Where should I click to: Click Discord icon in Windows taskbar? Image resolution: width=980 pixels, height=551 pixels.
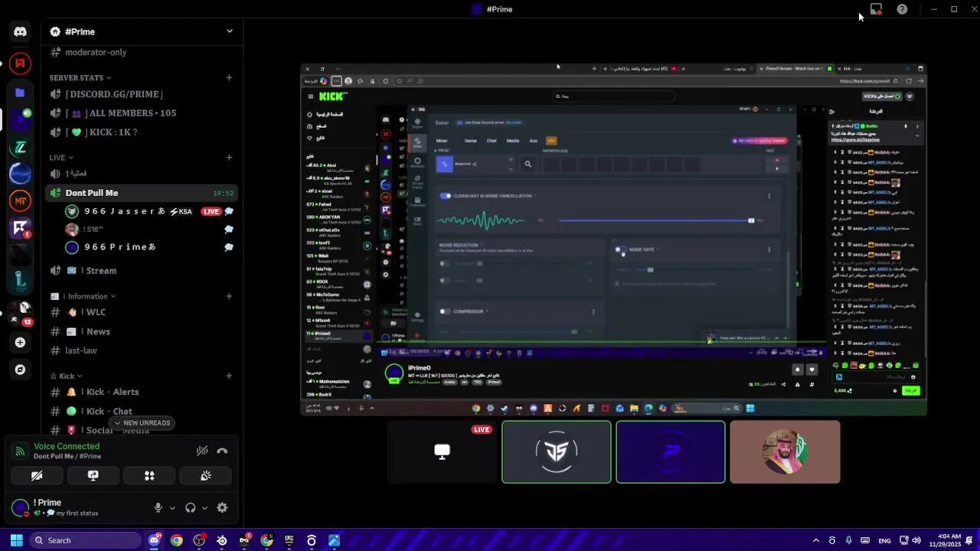pyautogui.click(x=154, y=540)
